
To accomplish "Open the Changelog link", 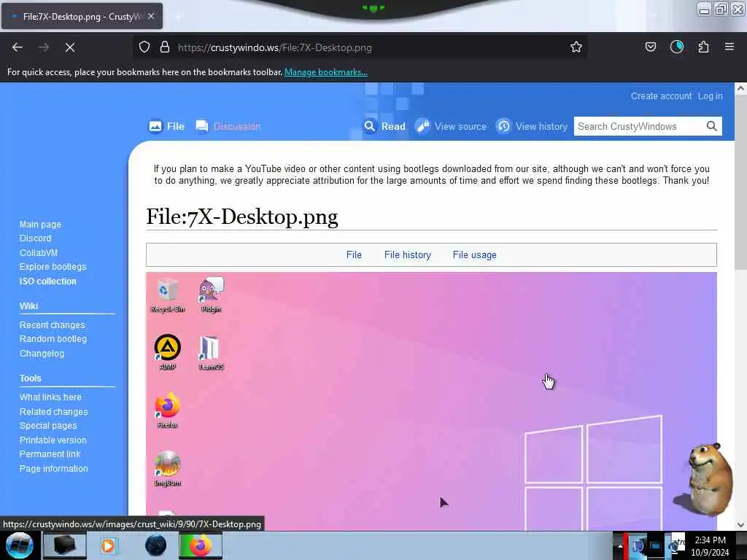I will (x=42, y=354).
